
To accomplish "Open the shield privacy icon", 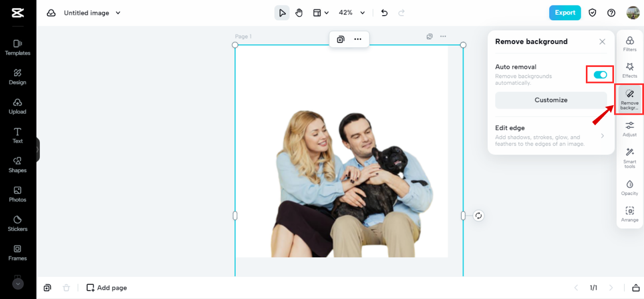I will [592, 13].
